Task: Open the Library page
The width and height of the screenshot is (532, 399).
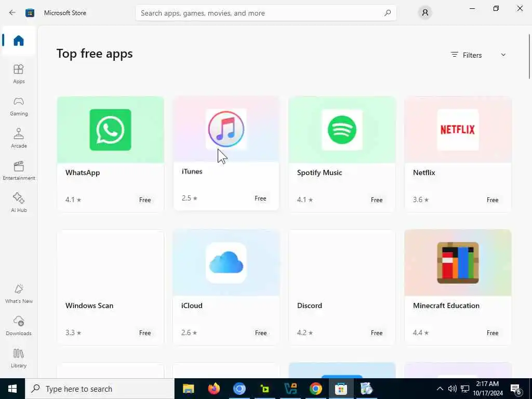Action: [x=19, y=358]
